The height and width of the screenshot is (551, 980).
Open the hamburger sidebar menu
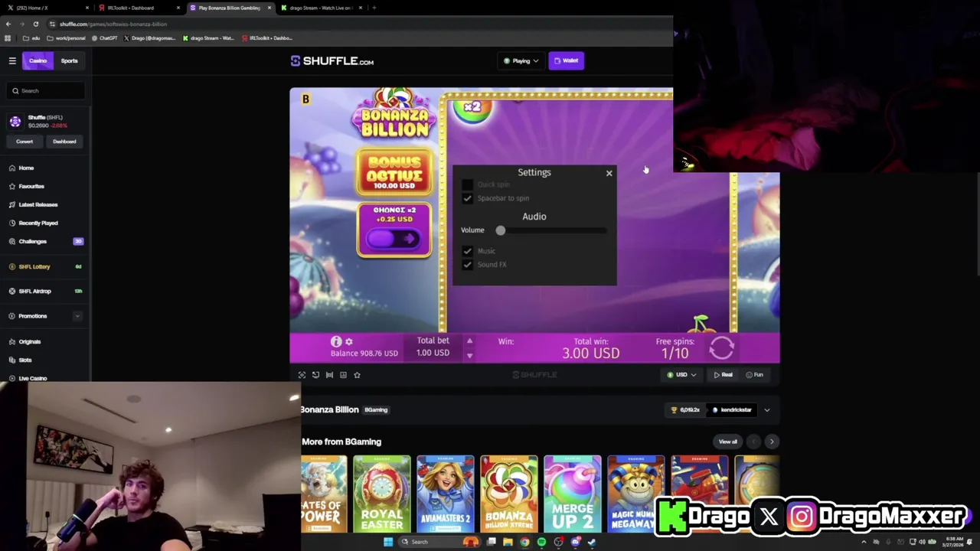coord(12,60)
